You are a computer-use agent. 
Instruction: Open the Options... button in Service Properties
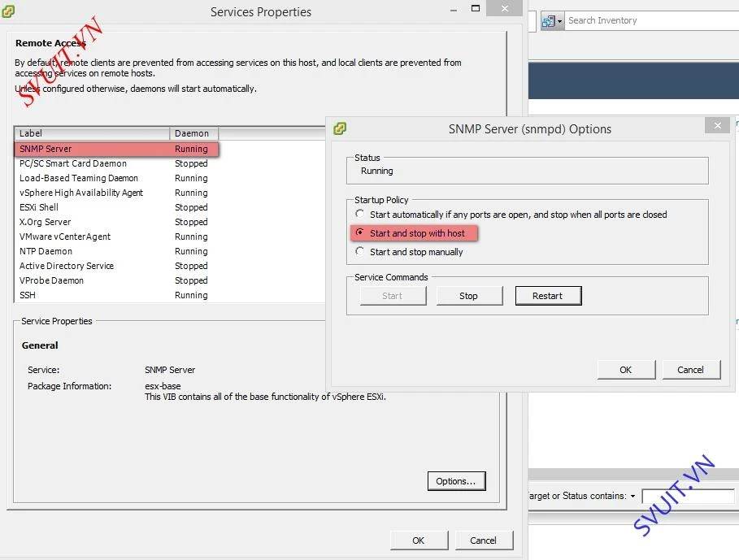(x=456, y=481)
